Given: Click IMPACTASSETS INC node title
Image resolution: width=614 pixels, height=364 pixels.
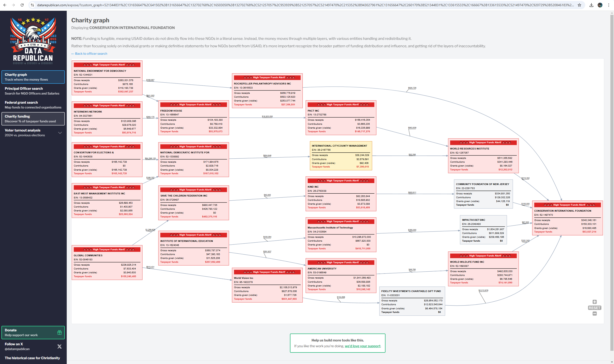Looking at the screenshot, I should [474, 220].
